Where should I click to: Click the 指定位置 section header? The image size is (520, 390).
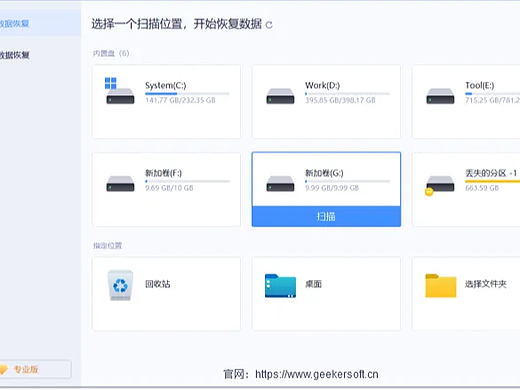pyautogui.click(x=107, y=246)
